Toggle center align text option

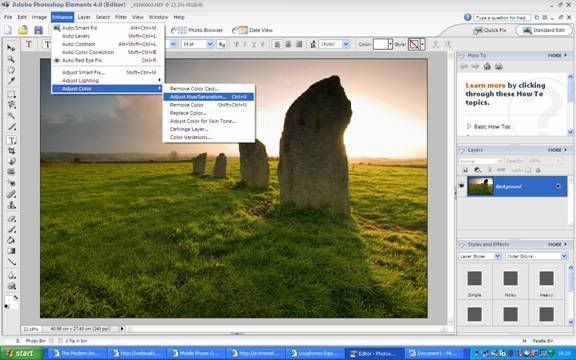point(288,44)
